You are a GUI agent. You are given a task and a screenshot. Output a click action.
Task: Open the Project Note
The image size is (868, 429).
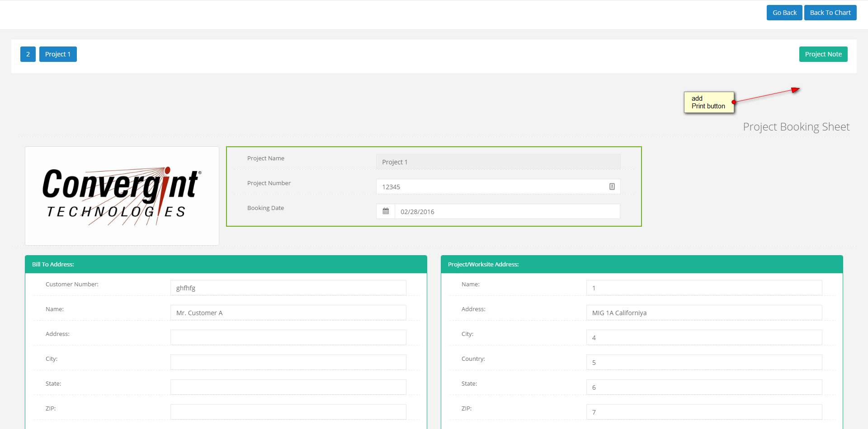[823, 54]
